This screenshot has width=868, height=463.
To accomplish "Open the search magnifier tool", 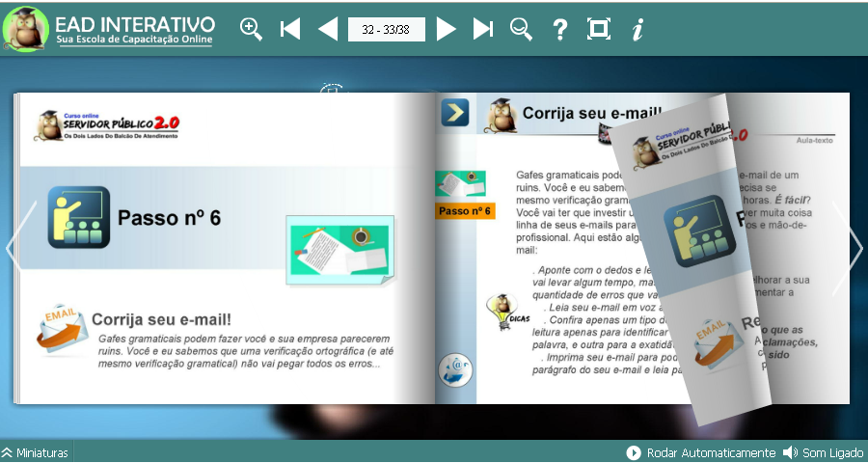I will tap(521, 29).
